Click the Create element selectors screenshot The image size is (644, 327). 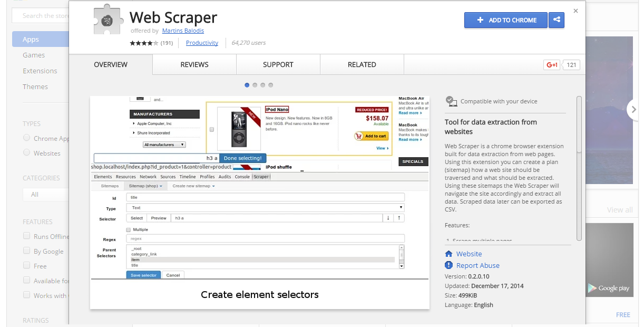(260, 203)
